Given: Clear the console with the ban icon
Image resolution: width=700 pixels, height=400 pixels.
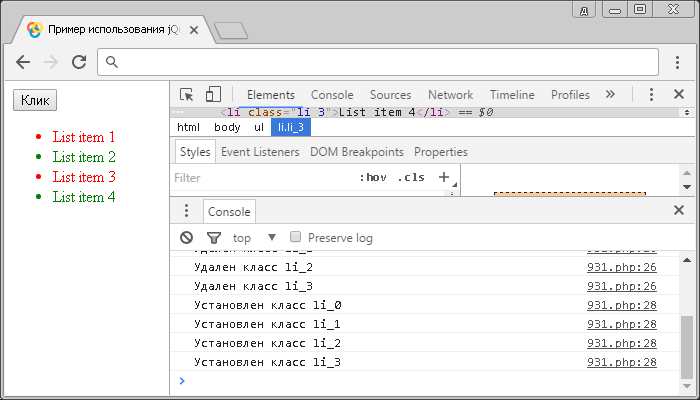Looking at the screenshot, I should click(186, 238).
